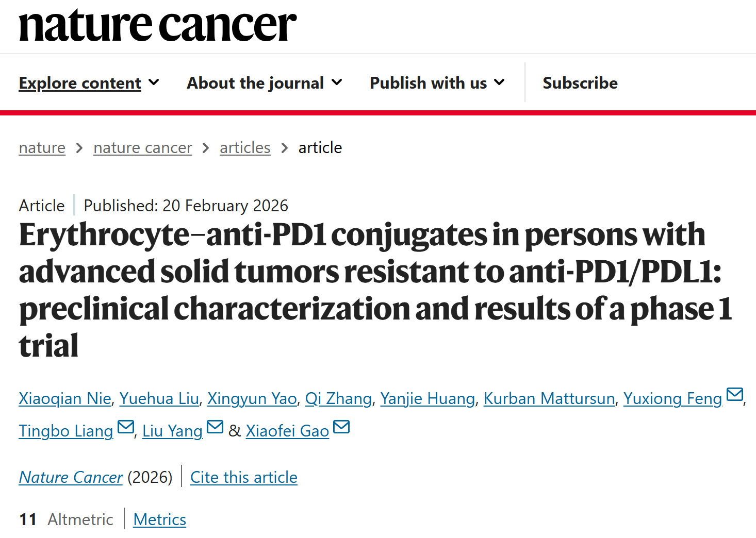Go to the nature breadcrumb link

tap(42, 148)
